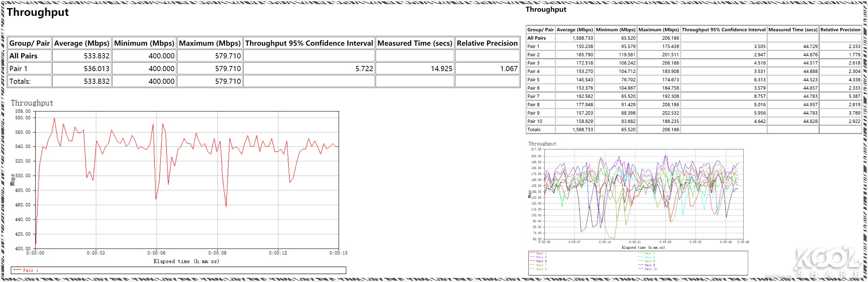Select the "Average (Mbps)" header in the single-pair table
The image size is (868, 282).
click(x=82, y=43)
